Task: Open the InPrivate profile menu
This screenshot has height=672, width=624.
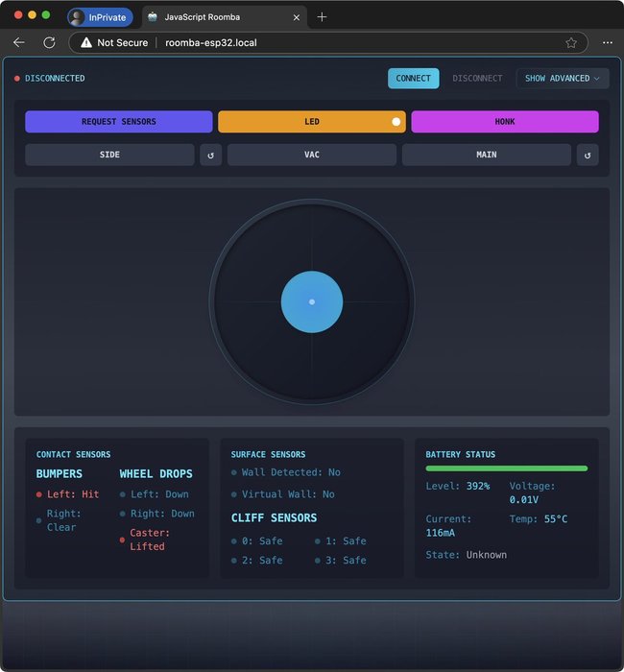Action: click(100, 17)
